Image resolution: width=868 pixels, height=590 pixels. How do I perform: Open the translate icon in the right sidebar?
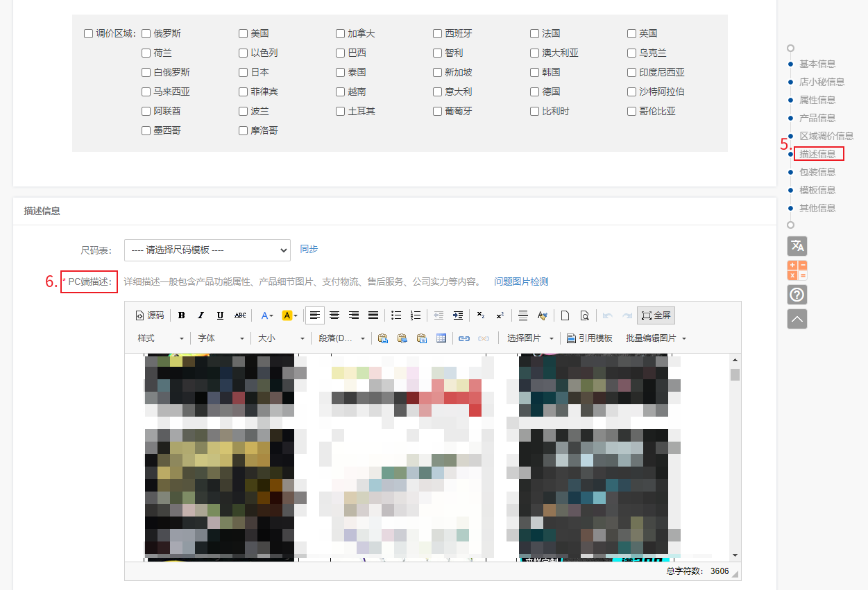tap(797, 246)
